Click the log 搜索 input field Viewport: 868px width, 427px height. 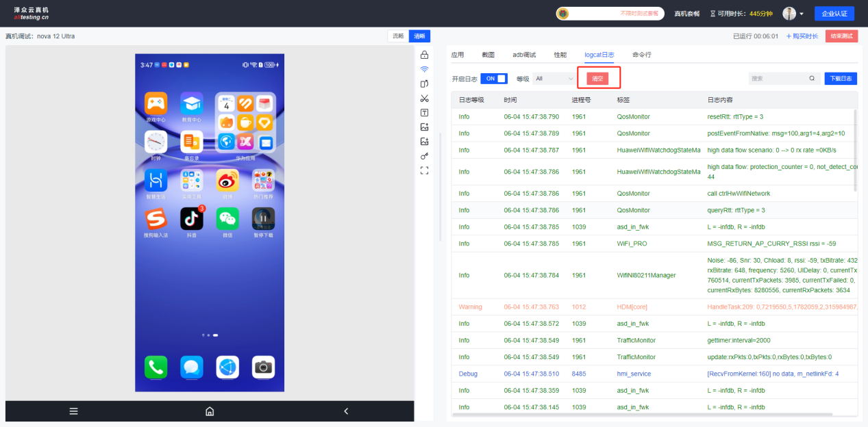click(778, 79)
